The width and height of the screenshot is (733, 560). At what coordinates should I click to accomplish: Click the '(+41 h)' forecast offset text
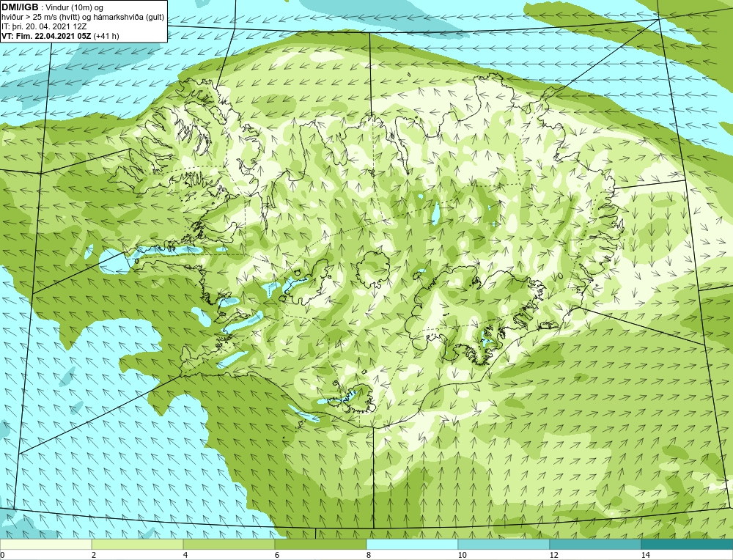pos(106,36)
